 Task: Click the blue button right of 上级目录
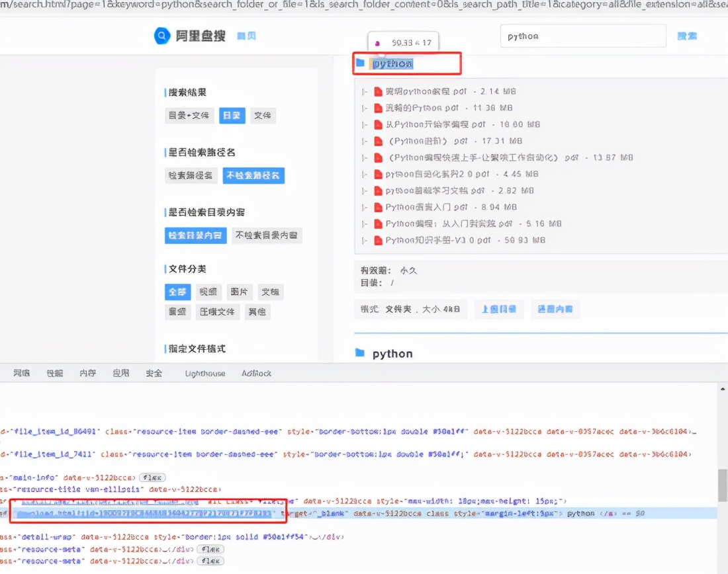pyautogui.click(x=555, y=309)
